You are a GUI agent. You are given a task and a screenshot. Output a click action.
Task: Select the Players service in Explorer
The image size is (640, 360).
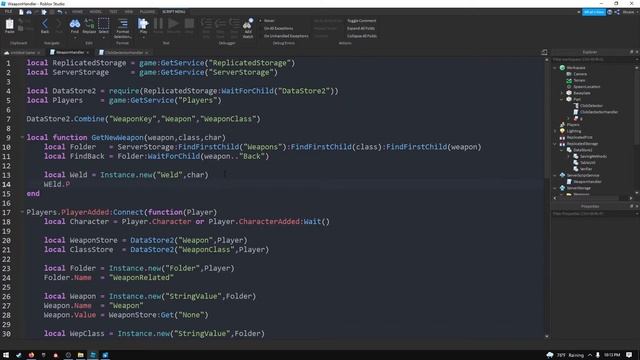[573, 124]
